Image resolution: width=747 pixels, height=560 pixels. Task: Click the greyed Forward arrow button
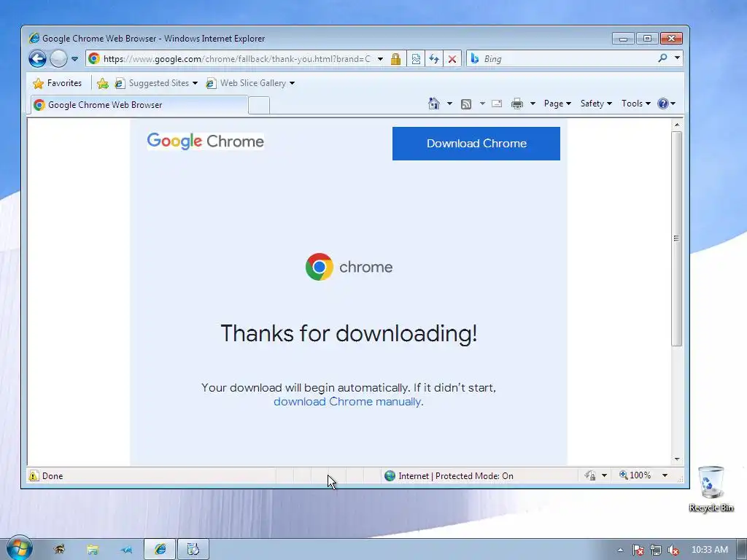[58, 59]
